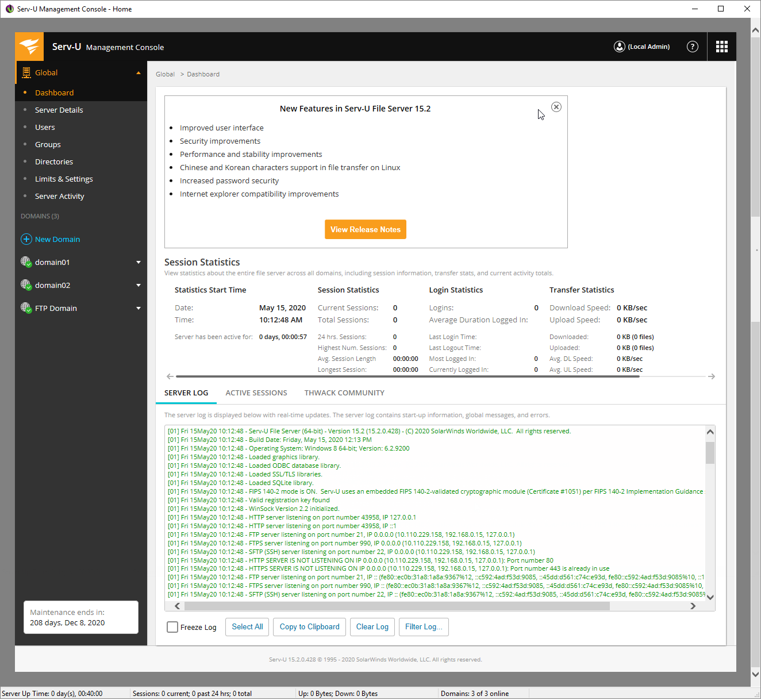Switch to the Active Sessions tab
Image resolution: width=761 pixels, height=700 pixels.
pyautogui.click(x=256, y=393)
